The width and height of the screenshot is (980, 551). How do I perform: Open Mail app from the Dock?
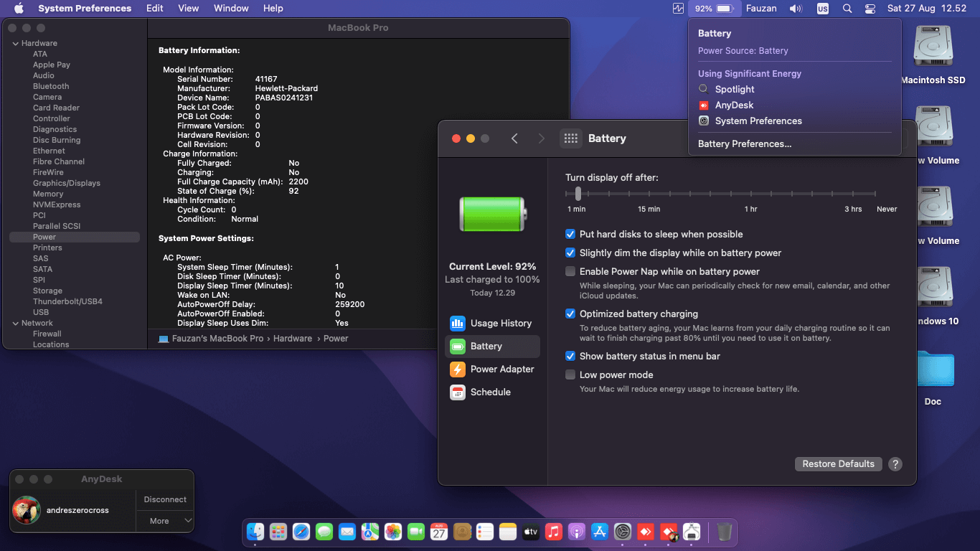click(347, 532)
